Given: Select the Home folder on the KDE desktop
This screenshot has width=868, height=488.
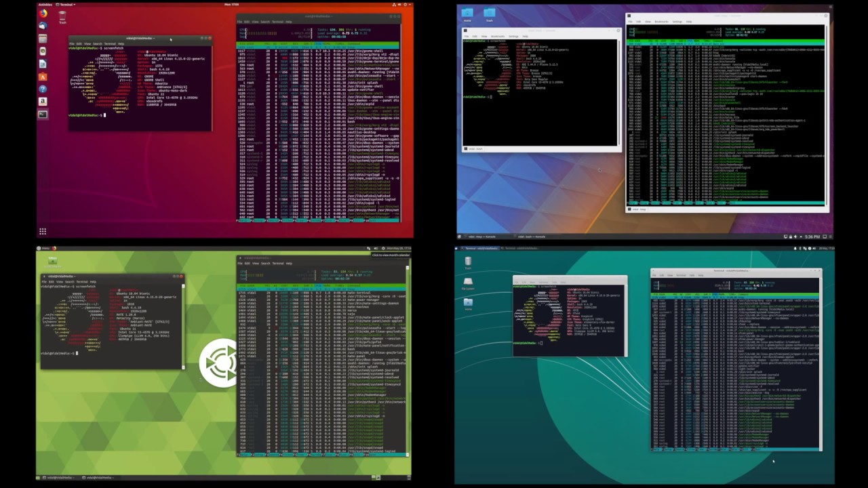Looking at the screenshot, I should tap(467, 14).
